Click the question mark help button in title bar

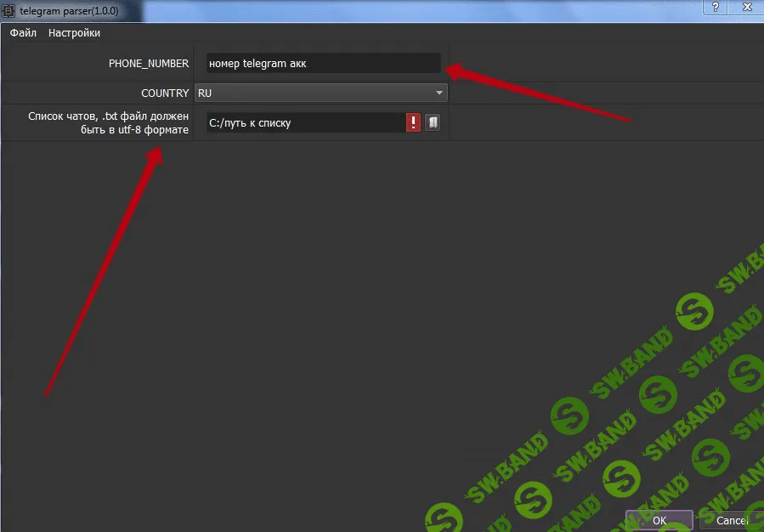click(716, 7)
